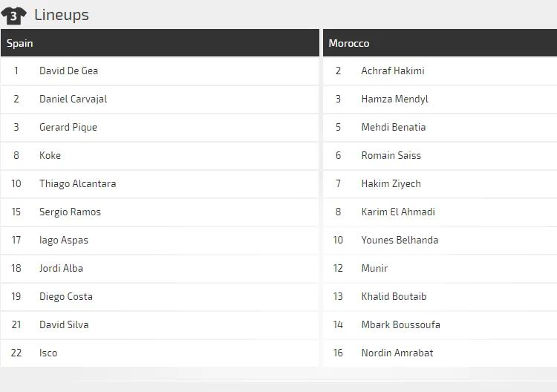Viewport: 557px width, 392px height.
Task: Select the Spain team header
Action: click(20, 43)
